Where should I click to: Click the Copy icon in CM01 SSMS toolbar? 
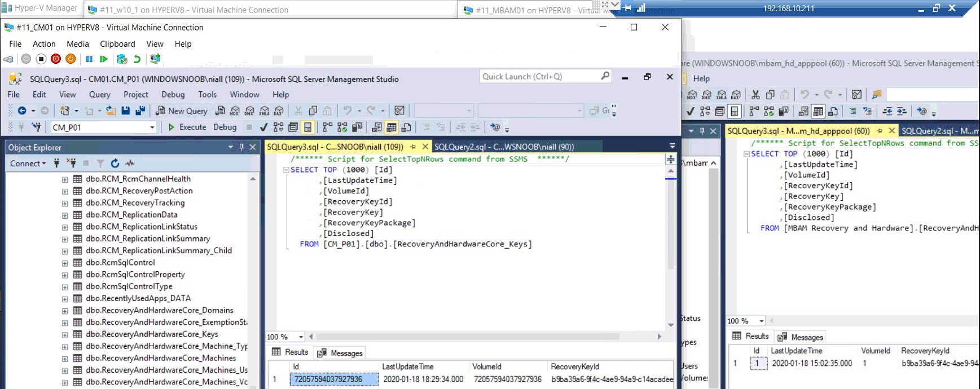point(313,111)
